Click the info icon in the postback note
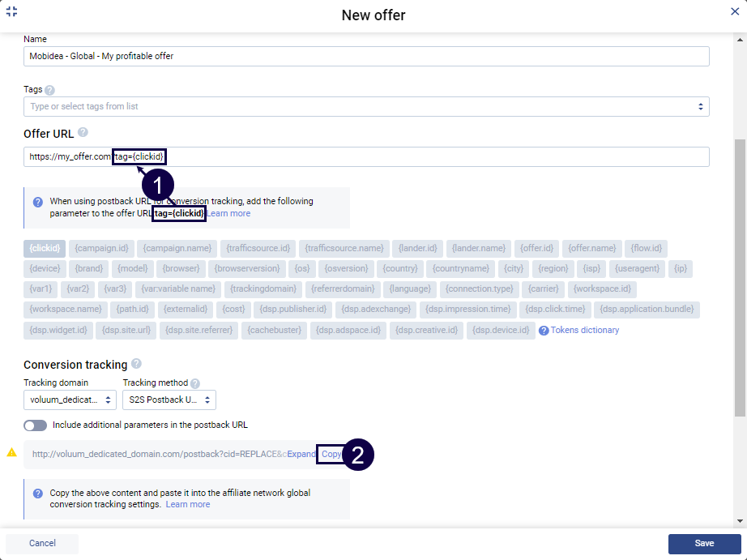 (37, 494)
